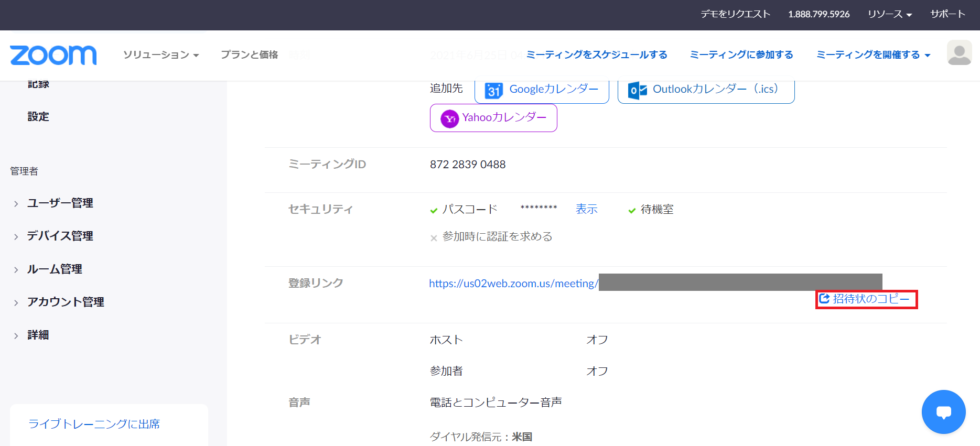Click the Zoom logo

[x=53, y=55]
